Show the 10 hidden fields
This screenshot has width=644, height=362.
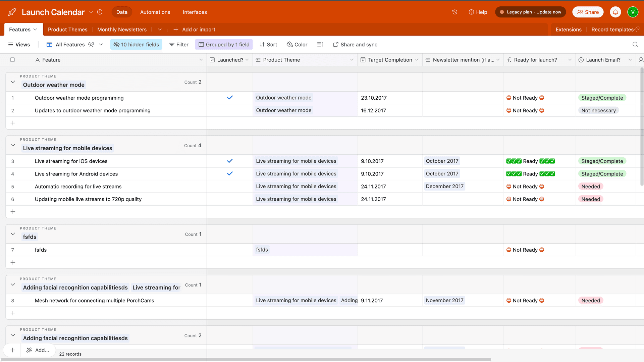(136, 44)
